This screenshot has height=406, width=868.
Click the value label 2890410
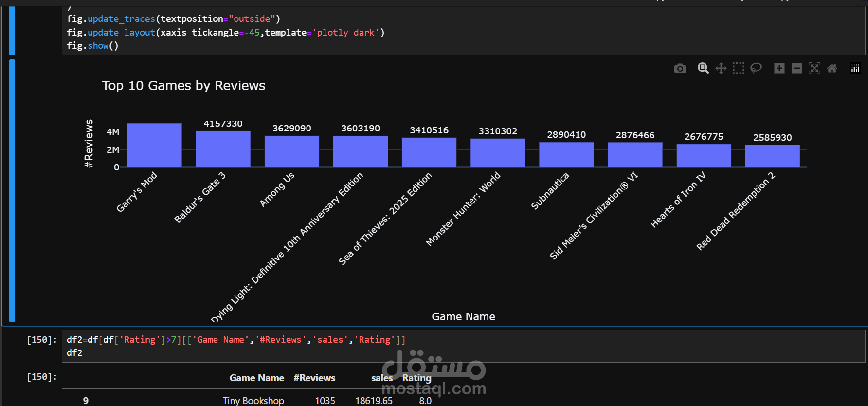[566, 135]
